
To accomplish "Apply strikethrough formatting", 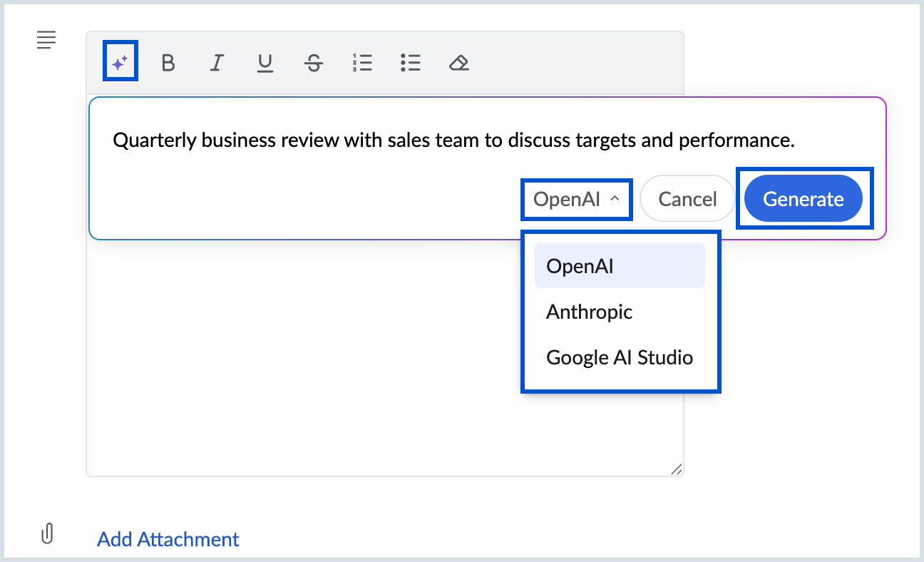I will coord(314,63).
